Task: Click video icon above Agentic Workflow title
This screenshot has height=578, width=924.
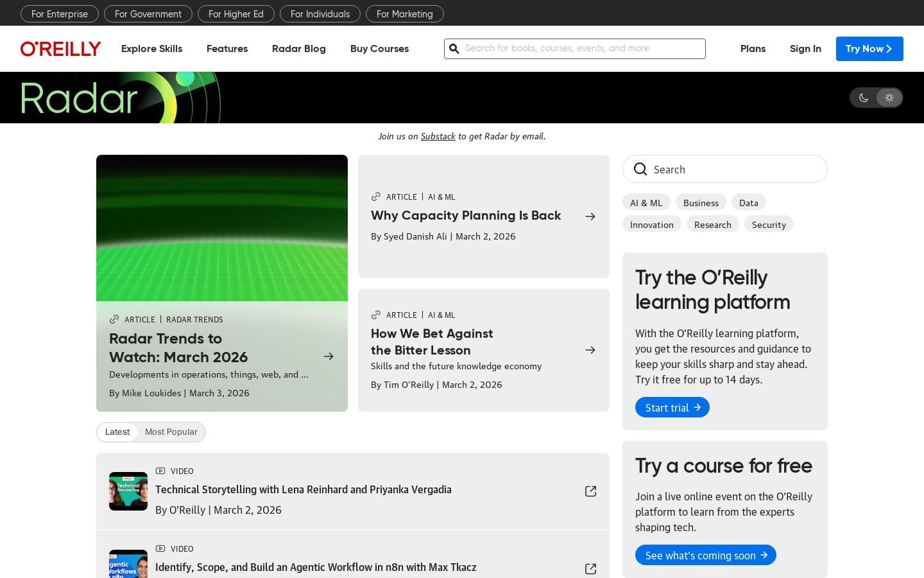Action: [x=160, y=548]
